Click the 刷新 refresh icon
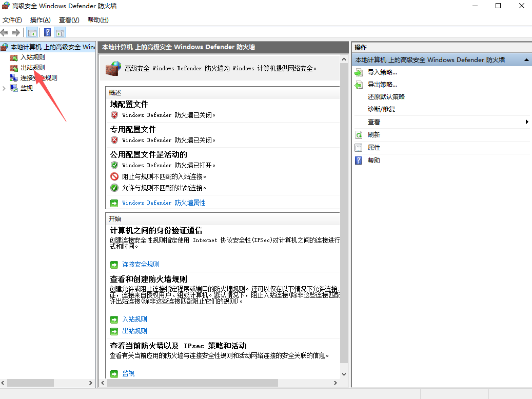 (x=358, y=134)
